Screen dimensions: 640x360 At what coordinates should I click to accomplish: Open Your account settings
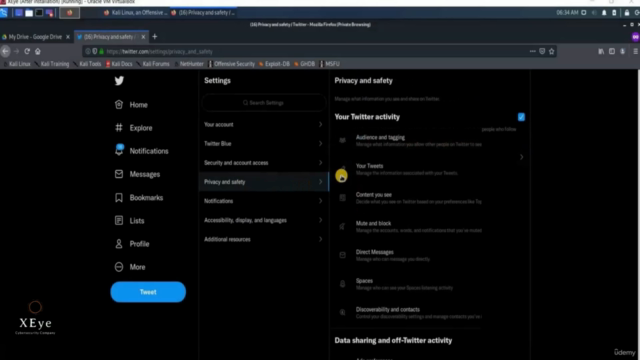[264, 124]
